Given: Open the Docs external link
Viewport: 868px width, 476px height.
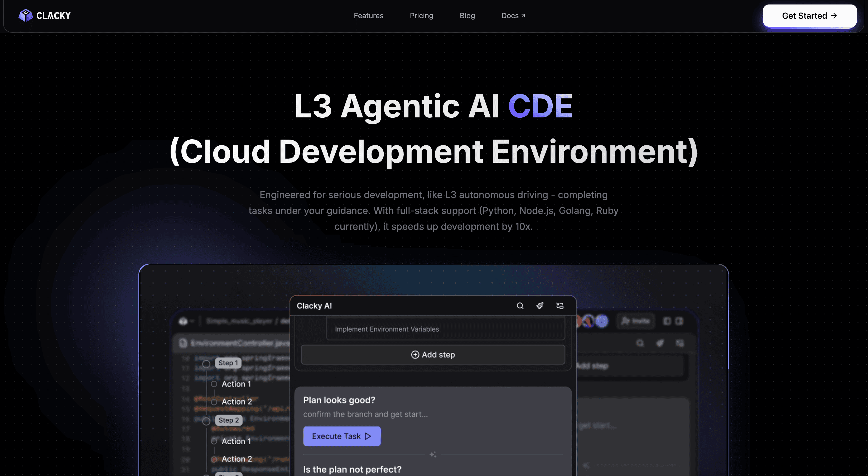Looking at the screenshot, I should (x=513, y=16).
